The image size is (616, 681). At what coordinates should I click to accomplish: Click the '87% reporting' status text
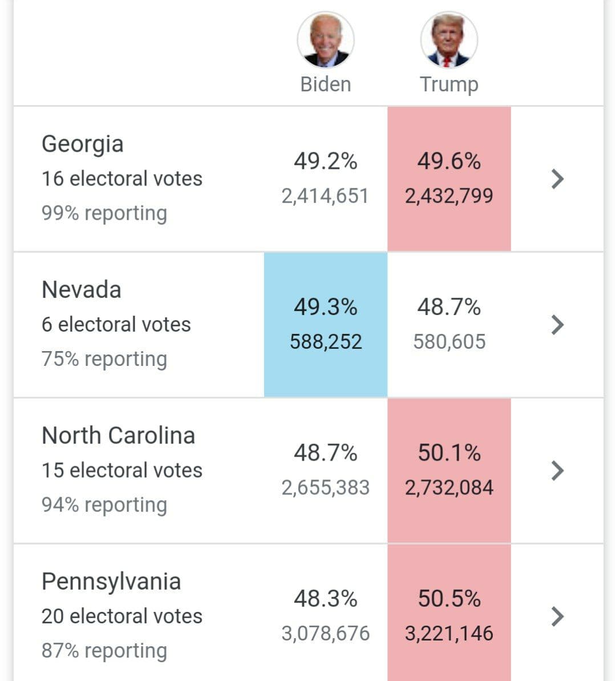coord(104,651)
